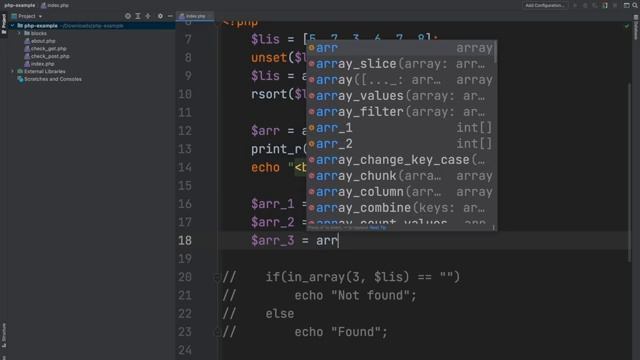Click the blocks folder icon
640x360 pixels.
pos(27,33)
